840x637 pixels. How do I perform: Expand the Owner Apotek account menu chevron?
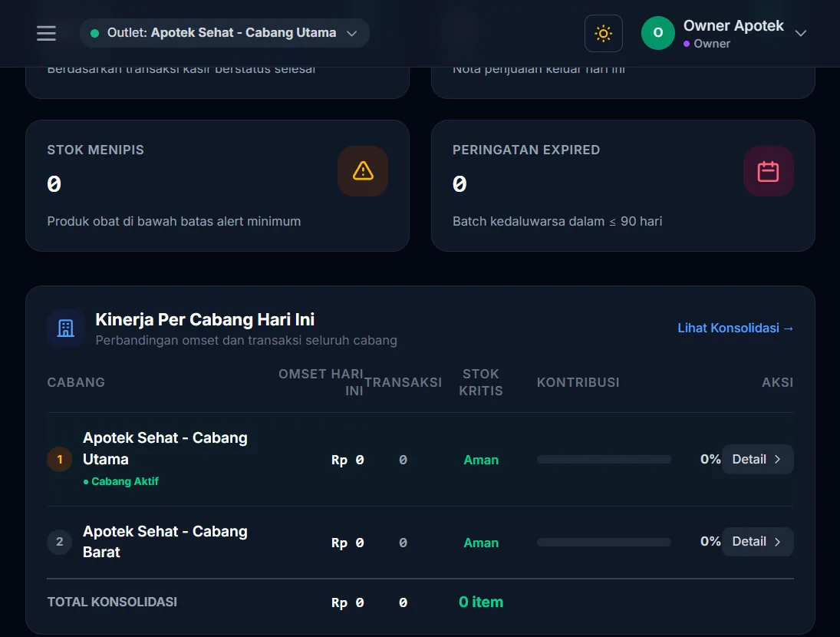coord(800,33)
